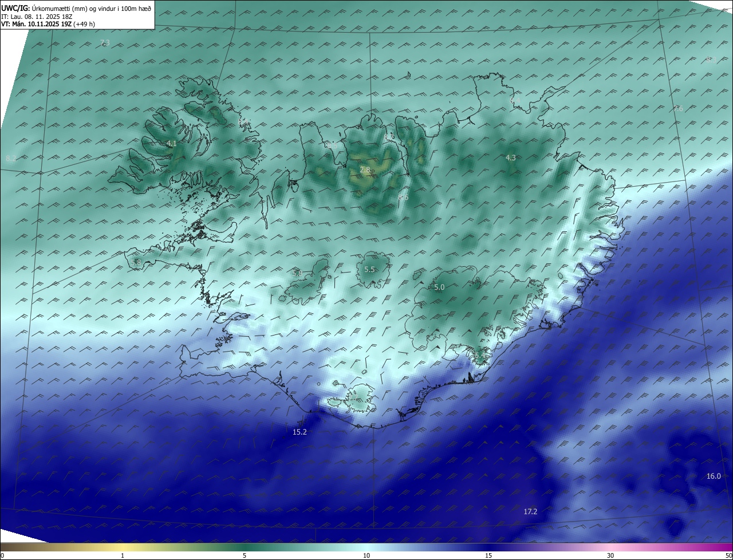Click the color scale tick label '15'
This screenshot has height=560, width=733.
488,555
